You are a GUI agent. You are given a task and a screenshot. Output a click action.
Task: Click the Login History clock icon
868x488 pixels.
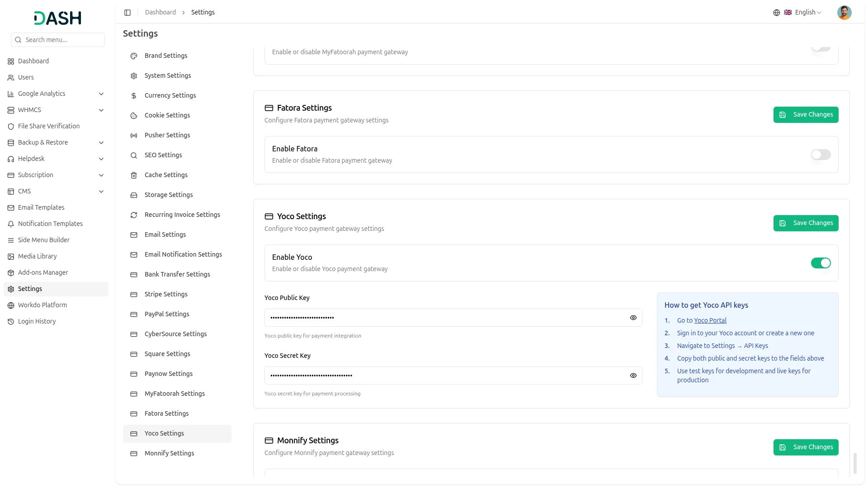(x=11, y=322)
